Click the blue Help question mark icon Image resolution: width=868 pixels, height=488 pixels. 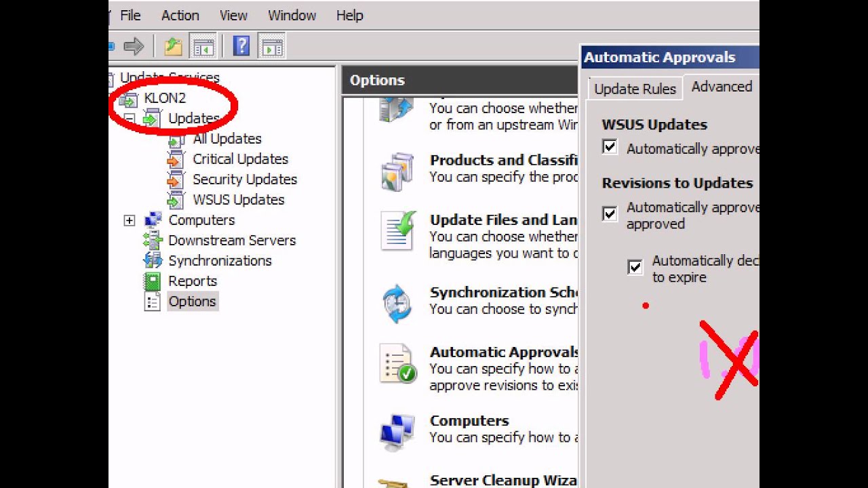tap(241, 47)
